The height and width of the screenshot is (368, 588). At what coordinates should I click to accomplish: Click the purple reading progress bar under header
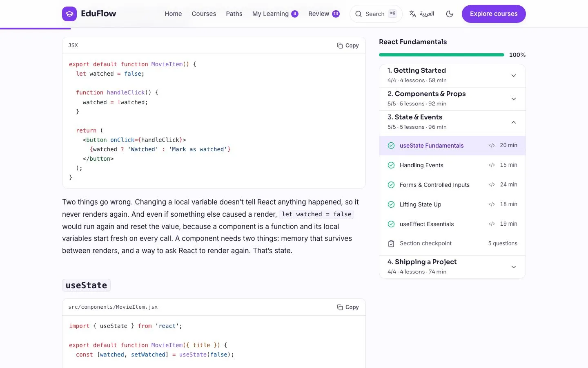[x=35, y=29]
